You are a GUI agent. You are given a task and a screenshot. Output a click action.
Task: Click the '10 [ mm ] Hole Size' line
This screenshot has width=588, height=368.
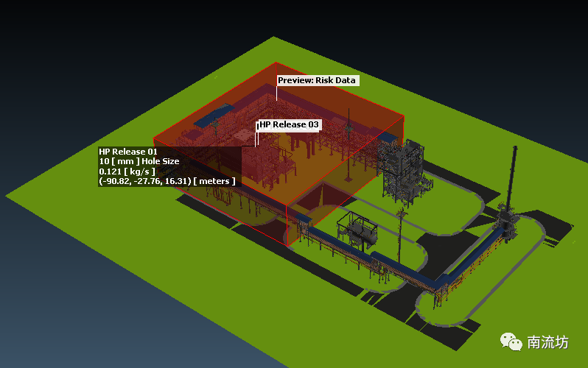click(139, 161)
